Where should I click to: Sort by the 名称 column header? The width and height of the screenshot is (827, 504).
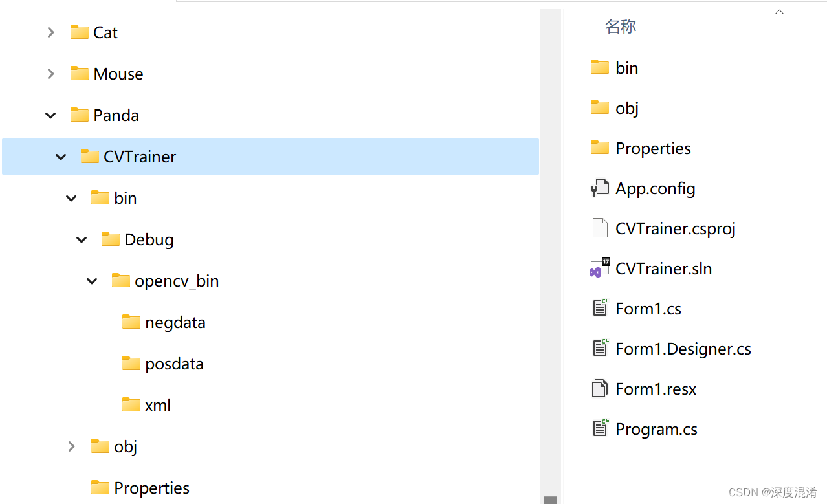(621, 27)
